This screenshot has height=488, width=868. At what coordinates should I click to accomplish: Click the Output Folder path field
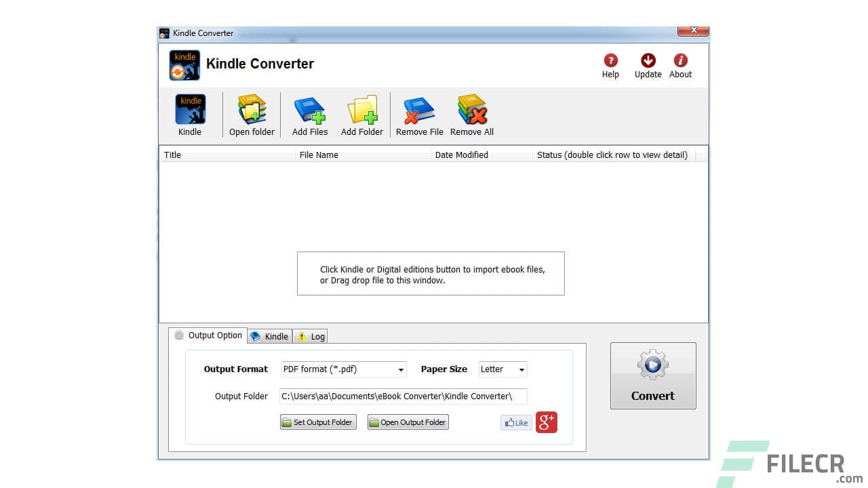403,396
